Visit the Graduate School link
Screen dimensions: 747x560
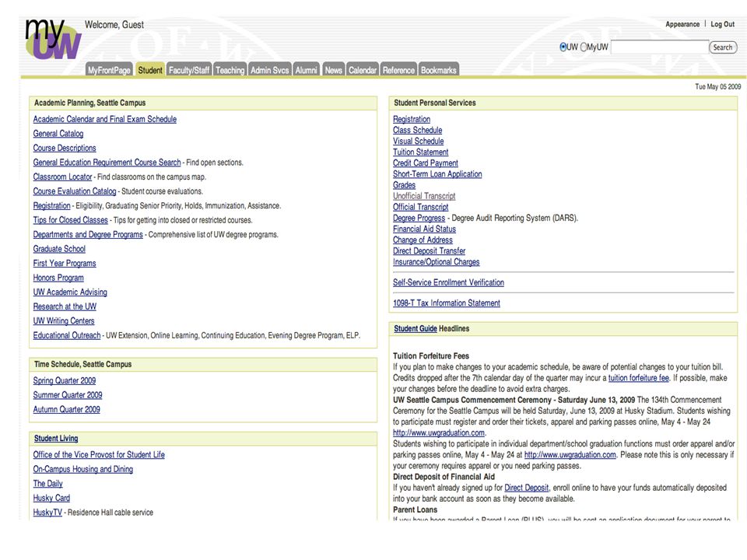click(59, 249)
